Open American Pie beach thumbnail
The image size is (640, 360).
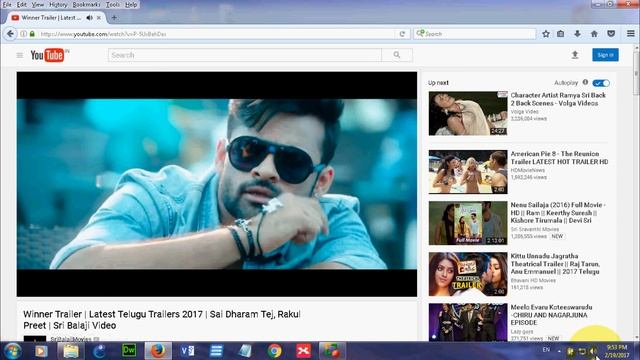click(468, 172)
